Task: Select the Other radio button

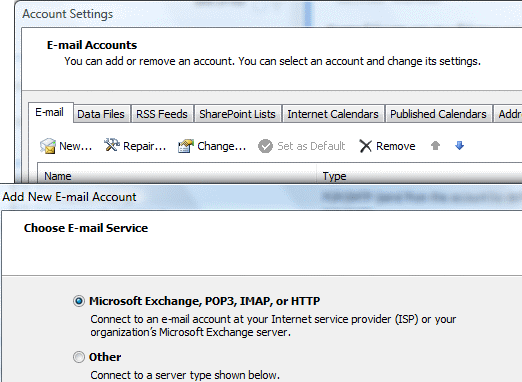Action: 79,357
